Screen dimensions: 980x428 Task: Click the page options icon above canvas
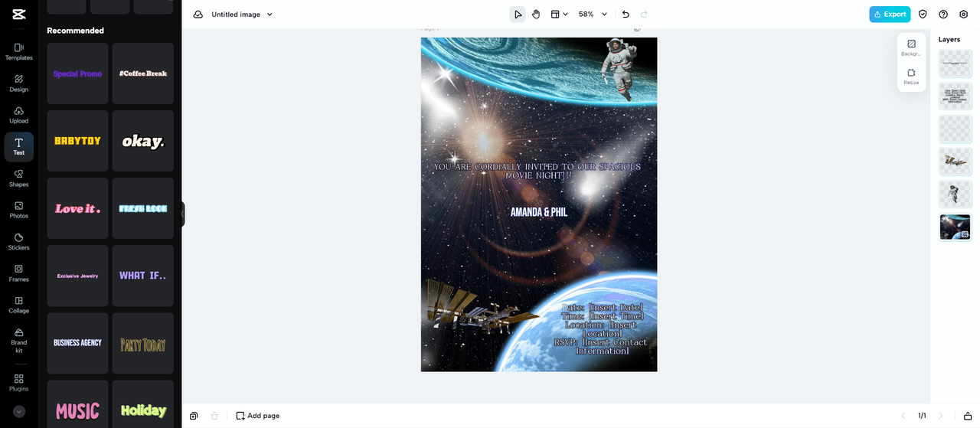coord(637,29)
